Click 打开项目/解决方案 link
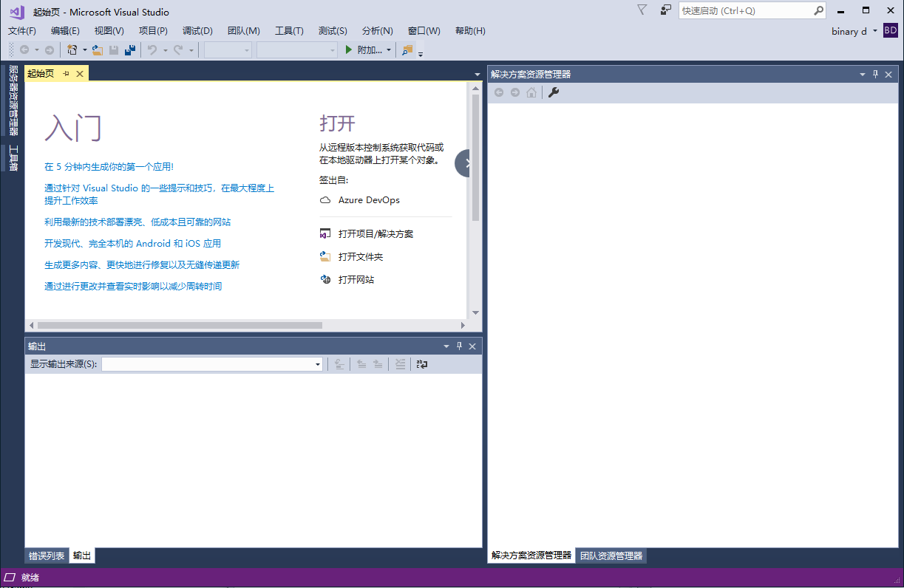 375,233
